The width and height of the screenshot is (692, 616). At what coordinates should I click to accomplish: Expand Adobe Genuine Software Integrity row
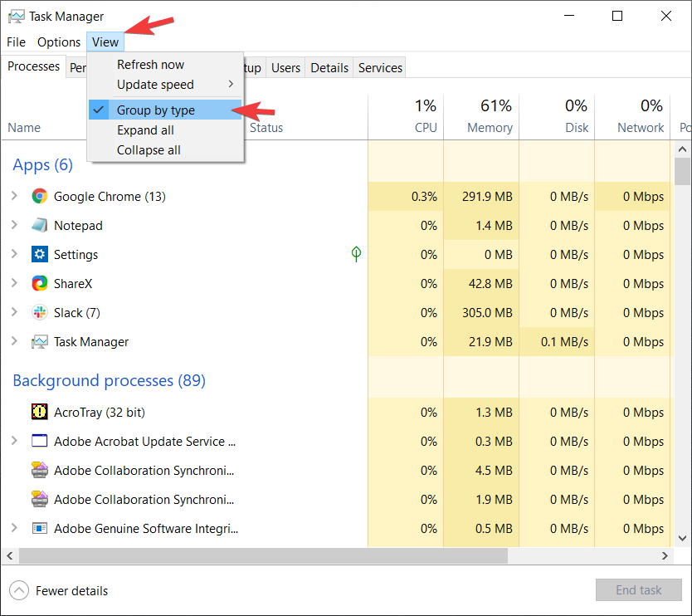click(14, 528)
